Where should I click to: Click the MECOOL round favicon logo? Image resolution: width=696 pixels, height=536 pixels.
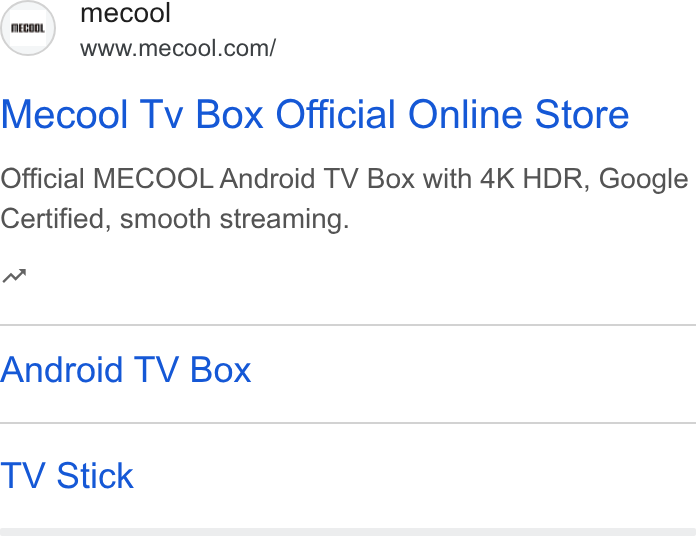pos(28,28)
